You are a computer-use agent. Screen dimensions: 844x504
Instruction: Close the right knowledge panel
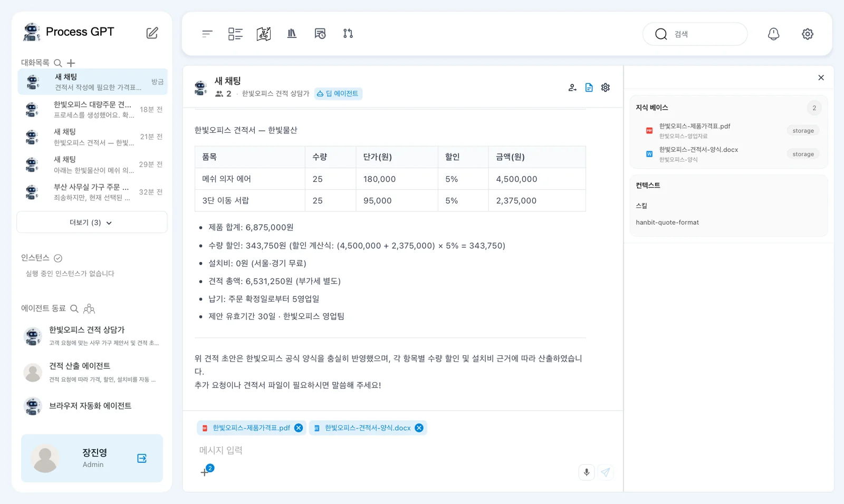(x=821, y=77)
